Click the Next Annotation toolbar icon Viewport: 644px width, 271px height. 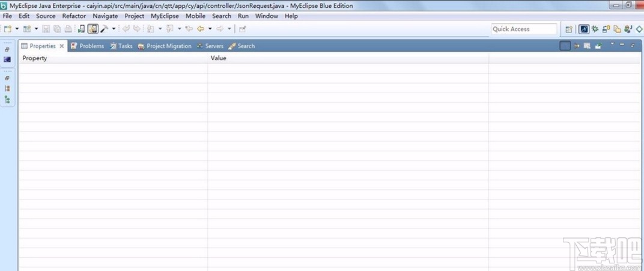coord(150,29)
